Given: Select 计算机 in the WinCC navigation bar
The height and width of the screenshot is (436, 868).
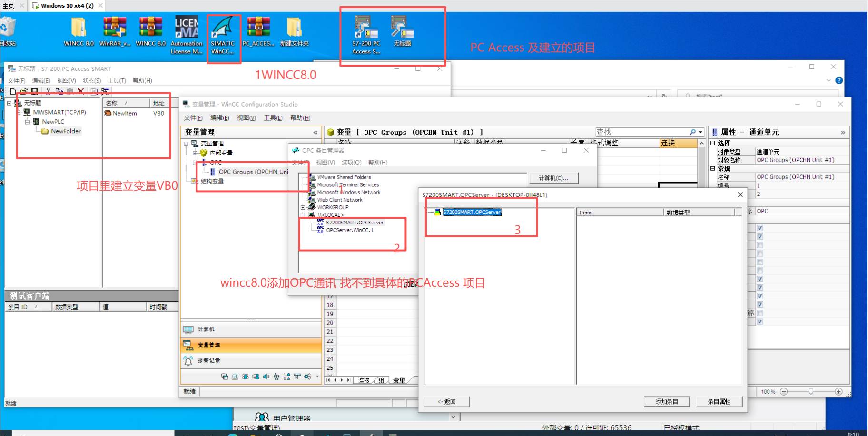Looking at the screenshot, I should coord(251,329).
